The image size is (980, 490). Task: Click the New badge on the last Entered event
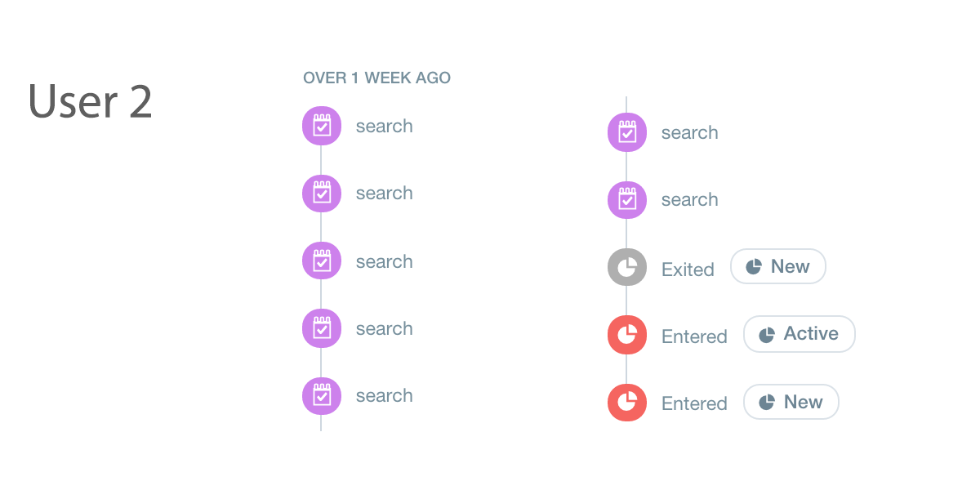791,402
